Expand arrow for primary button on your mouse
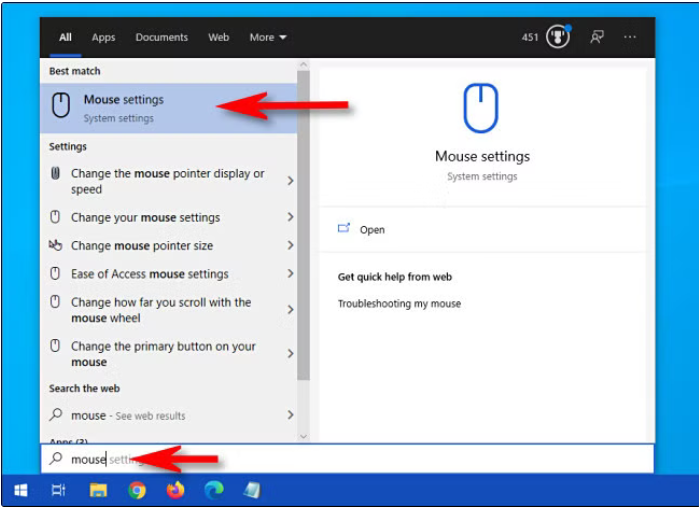This screenshot has width=699, height=511. tap(290, 354)
